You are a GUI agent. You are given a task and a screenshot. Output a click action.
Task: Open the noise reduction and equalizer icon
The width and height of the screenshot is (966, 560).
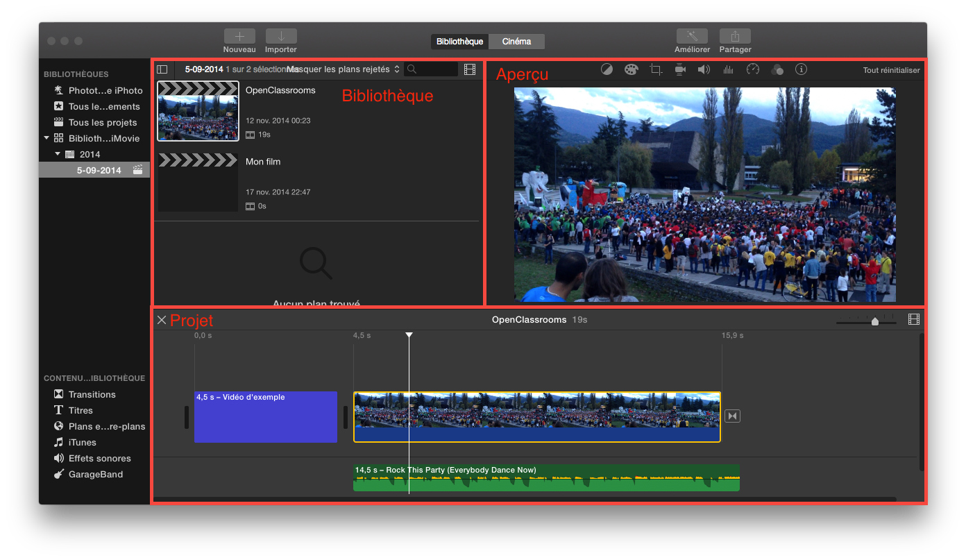click(727, 69)
